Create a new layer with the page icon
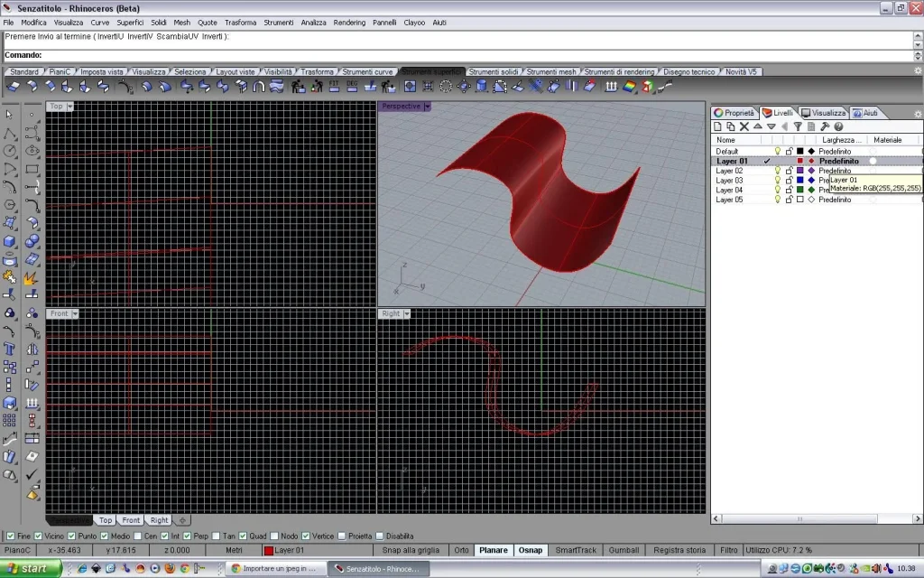924x578 pixels. (x=717, y=126)
